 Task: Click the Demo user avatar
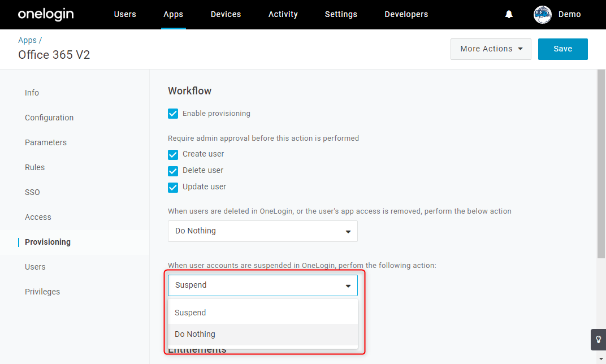click(x=542, y=15)
